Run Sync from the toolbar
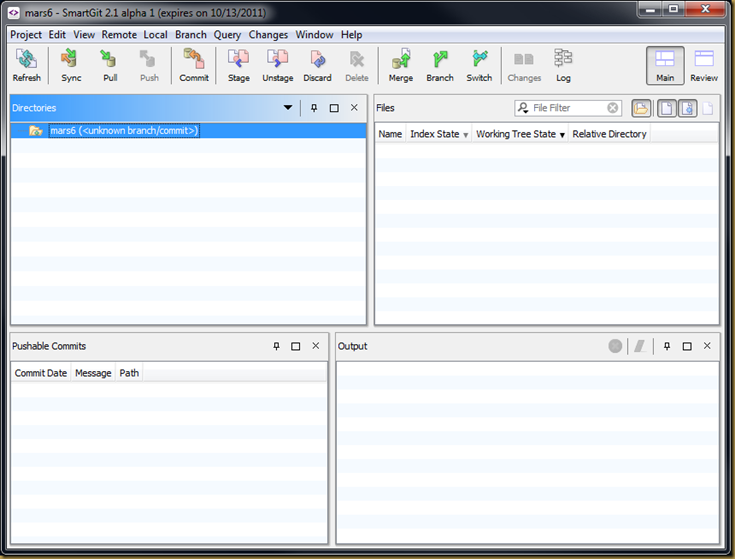Image resolution: width=735 pixels, height=559 pixels. coord(71,65)
